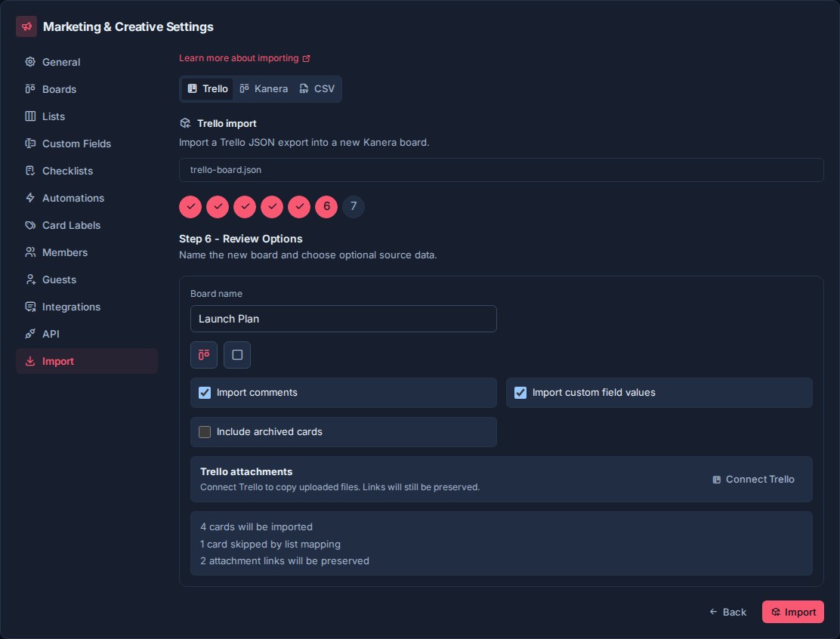Image resolution: width=840 pixels, height=639 pixels.
Task: Select the Trello import tab
Action: (x=207, y=89)
